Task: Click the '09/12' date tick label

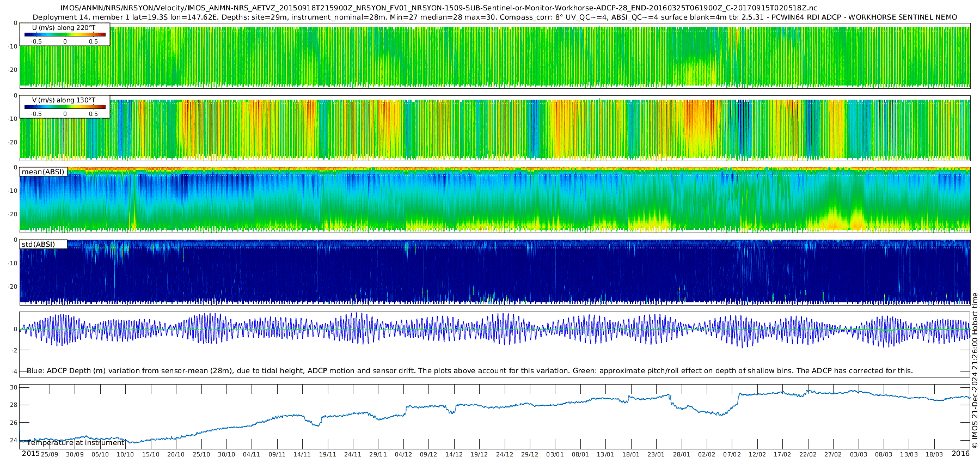Action: point(428,454)
